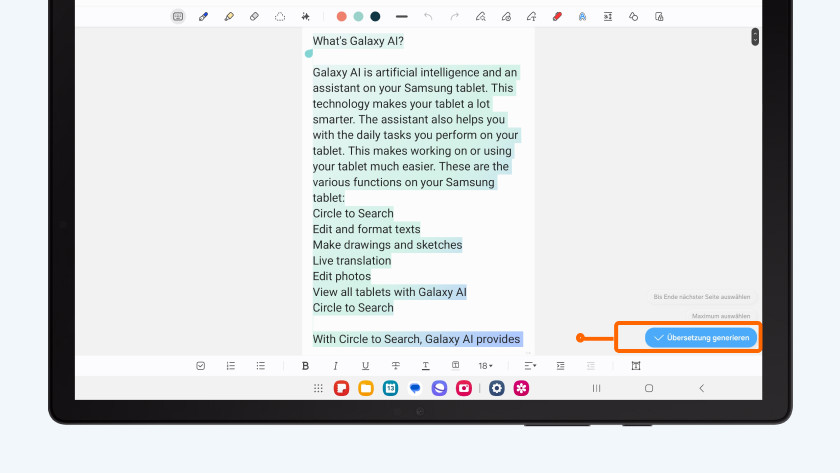Select the highlighter tool
The height and width of the screenshot is (473, 840).
tap(229, 17)
